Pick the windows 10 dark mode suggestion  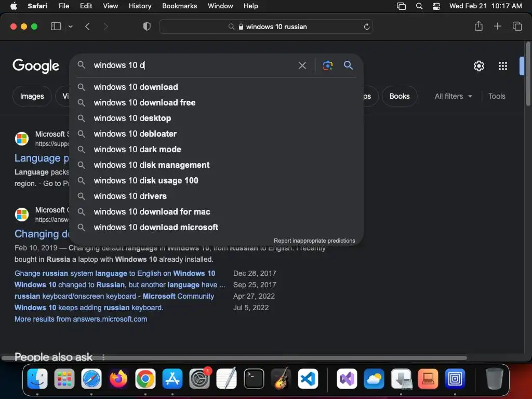[x=217, y=149]
